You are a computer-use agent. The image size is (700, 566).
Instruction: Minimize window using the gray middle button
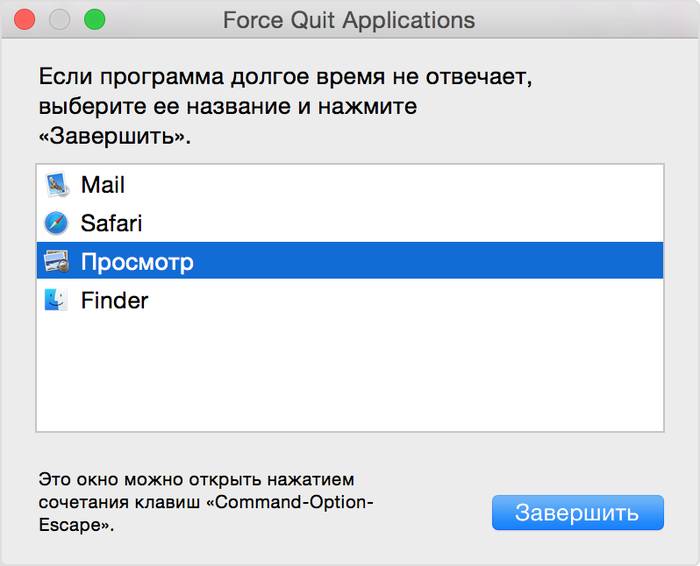point(59,20)
